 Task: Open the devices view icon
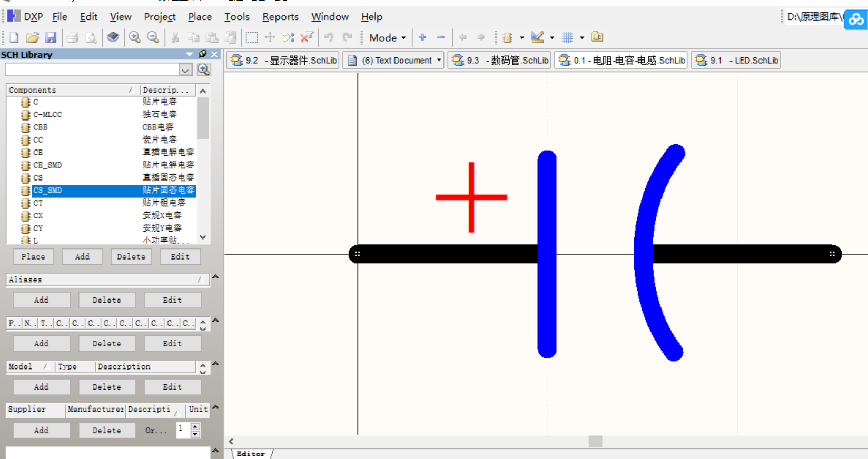pos(113,37)
